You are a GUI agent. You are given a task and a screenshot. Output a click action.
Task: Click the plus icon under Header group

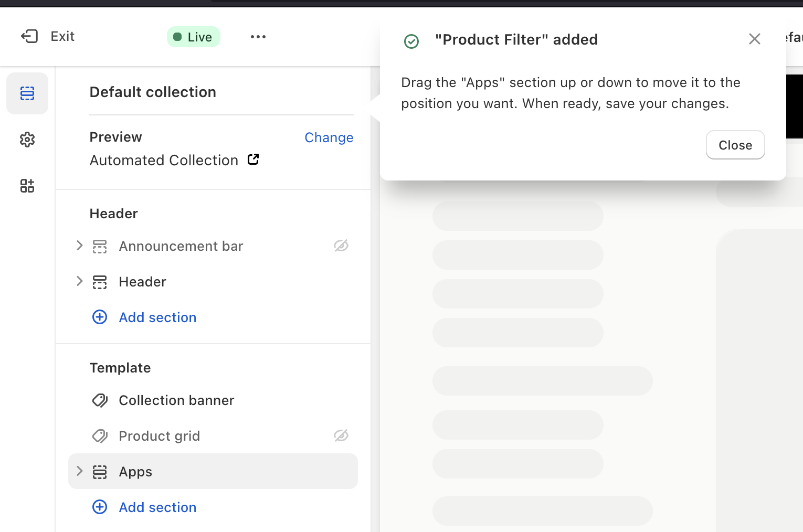pos(100,317)
